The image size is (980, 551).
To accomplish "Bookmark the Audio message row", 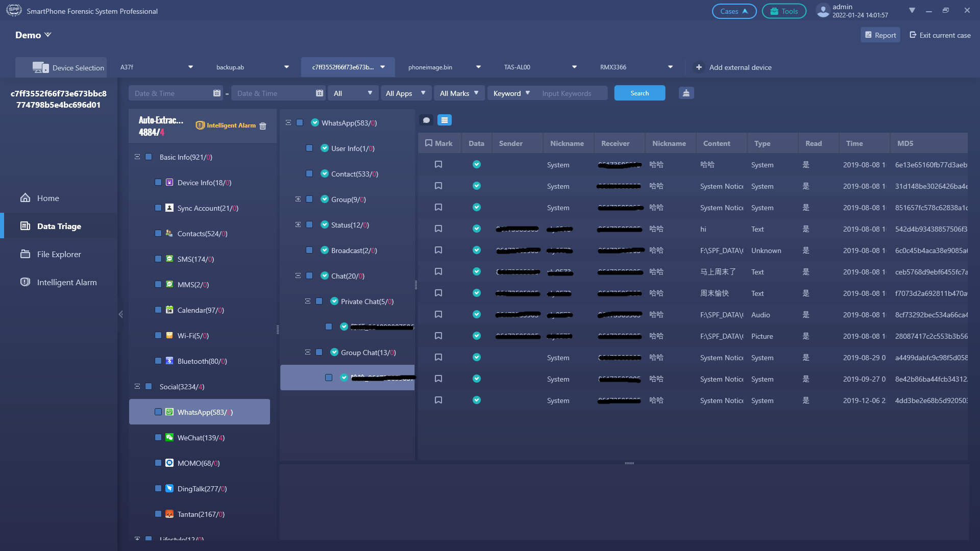I will 438,314.
